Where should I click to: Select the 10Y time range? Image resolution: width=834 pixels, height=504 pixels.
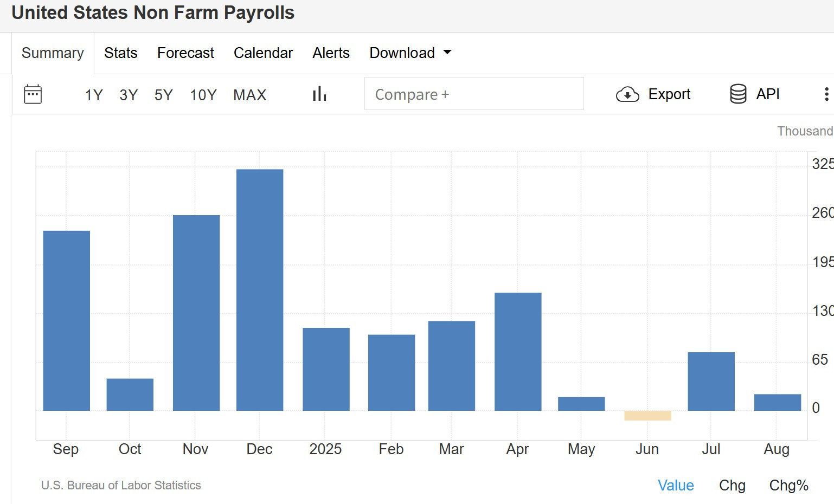[x=203, y=95]
